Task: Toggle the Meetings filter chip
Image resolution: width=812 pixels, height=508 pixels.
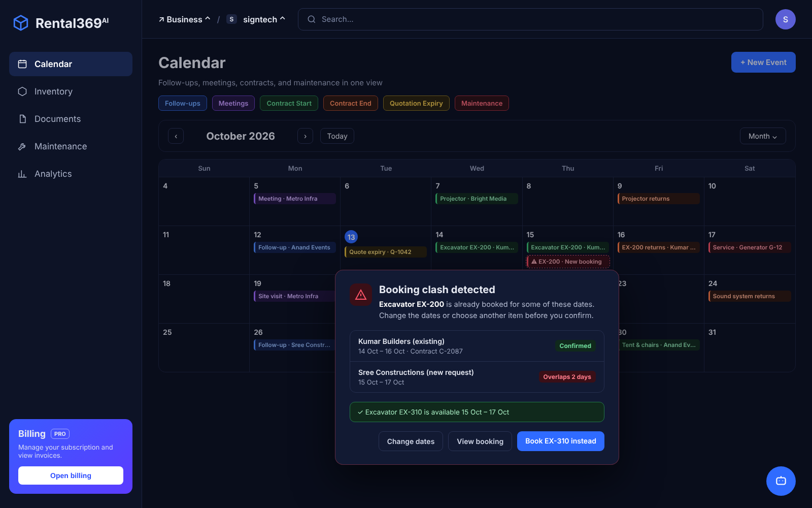Action: click(x=233, y=103)
